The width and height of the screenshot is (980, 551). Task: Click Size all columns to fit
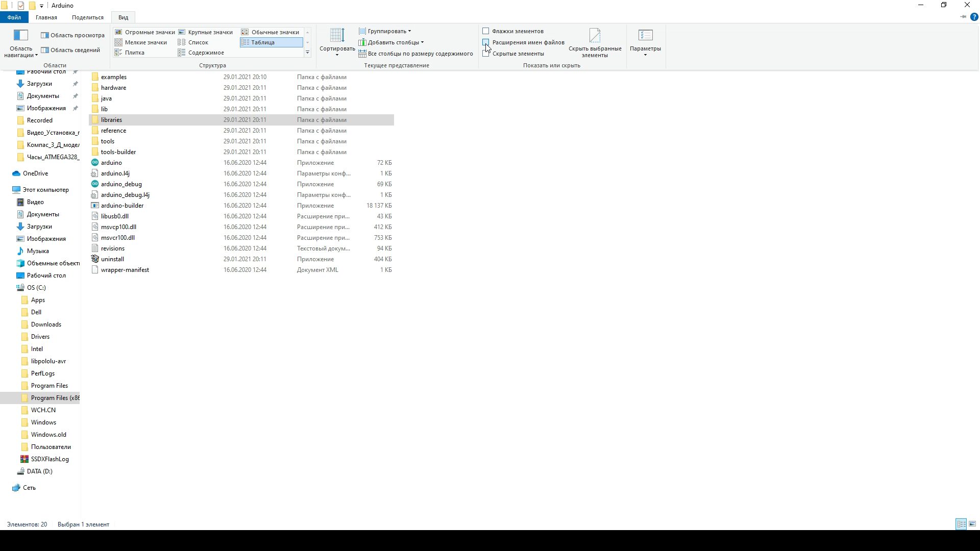pyautogui.click(x=416, y=54)
